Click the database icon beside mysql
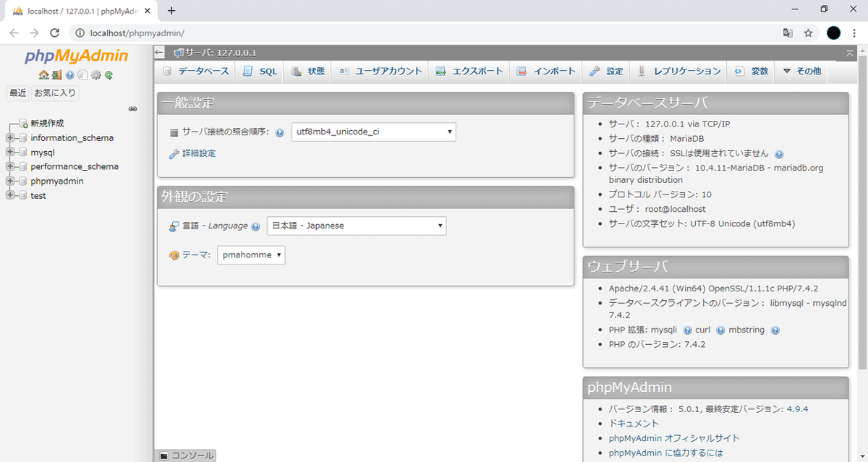This screenshot has height=462, width=868. coord(23,153)
